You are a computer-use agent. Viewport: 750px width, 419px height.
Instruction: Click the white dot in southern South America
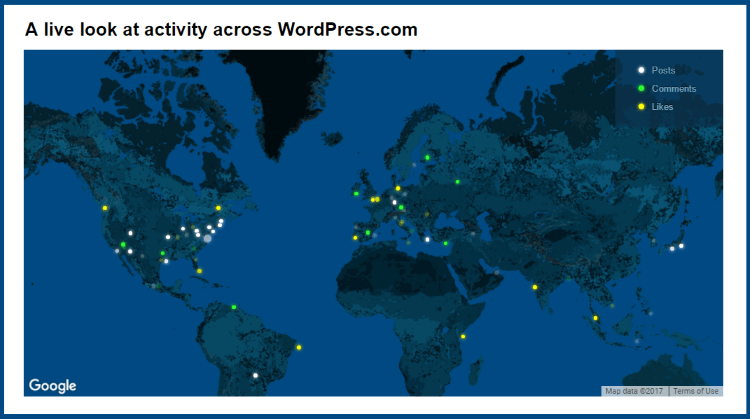(255, 375)
